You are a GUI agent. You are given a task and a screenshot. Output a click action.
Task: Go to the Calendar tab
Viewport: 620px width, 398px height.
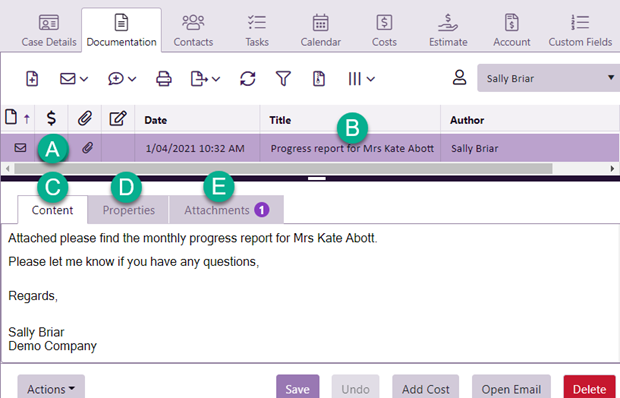click(320, 30)
